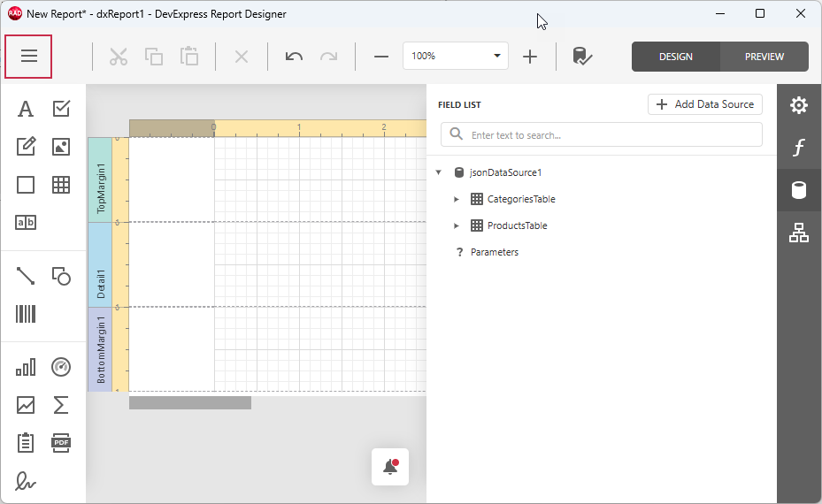Select CategoriesTable in the field list
Image resolution: width=822 pixels, height=504 pixels.
coord(521,199)
